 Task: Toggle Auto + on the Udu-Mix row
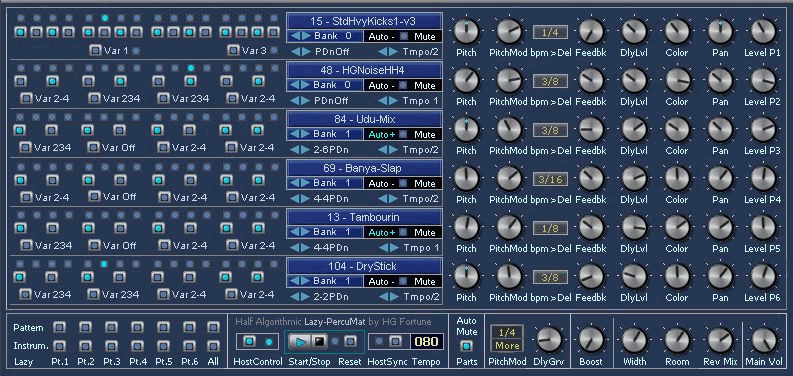[x=381, y=135]
